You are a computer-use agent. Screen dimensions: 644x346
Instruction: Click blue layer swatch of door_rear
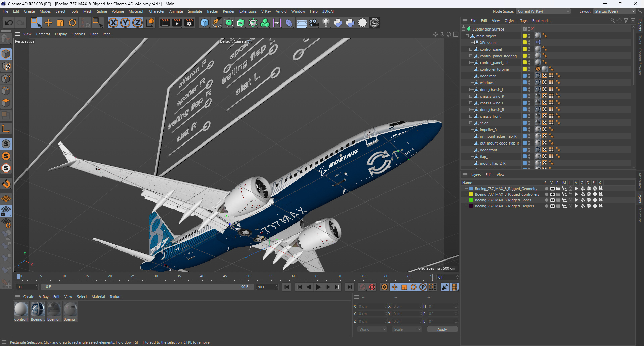524,76
